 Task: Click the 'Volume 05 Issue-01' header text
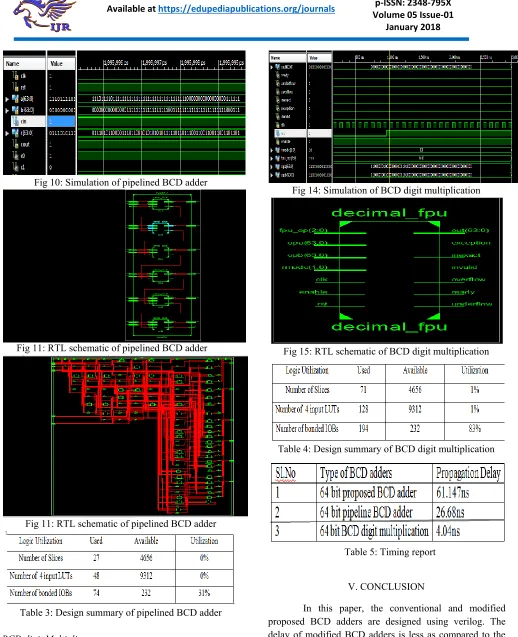[413, 15]
